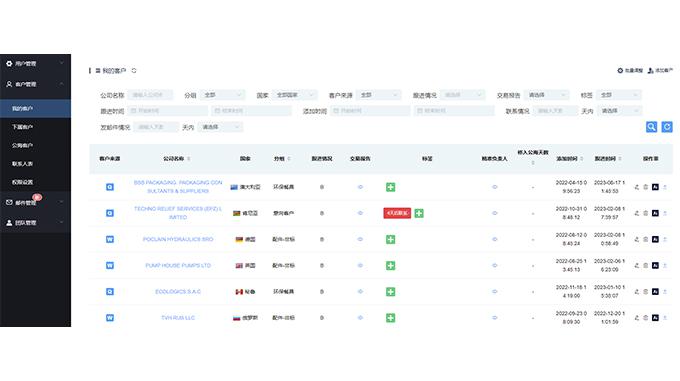Expand the 用户管理 sidebar menu
680x381 pixels.
(35, 63)
